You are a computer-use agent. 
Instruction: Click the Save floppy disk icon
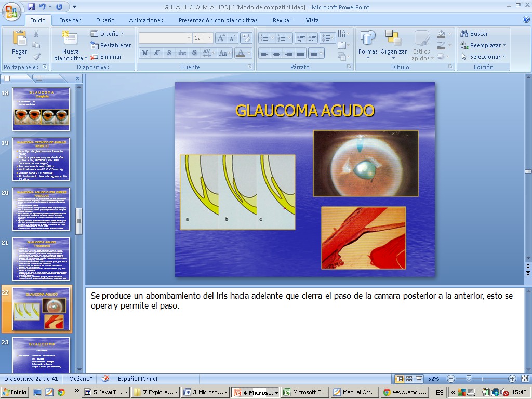(31, 7)
